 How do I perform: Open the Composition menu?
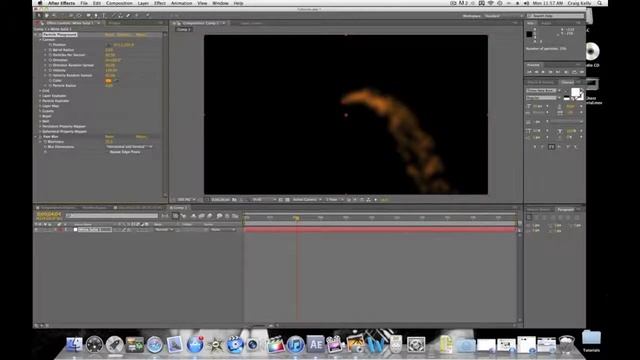119,3
